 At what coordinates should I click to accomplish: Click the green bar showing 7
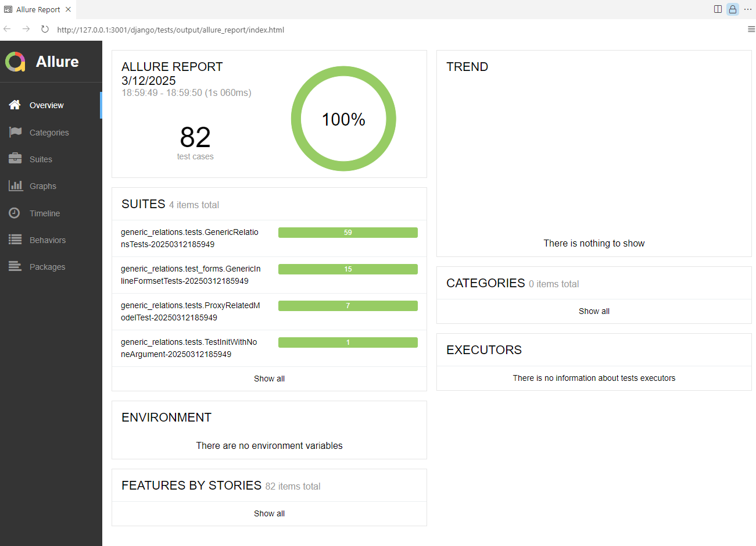coord(348,306)
